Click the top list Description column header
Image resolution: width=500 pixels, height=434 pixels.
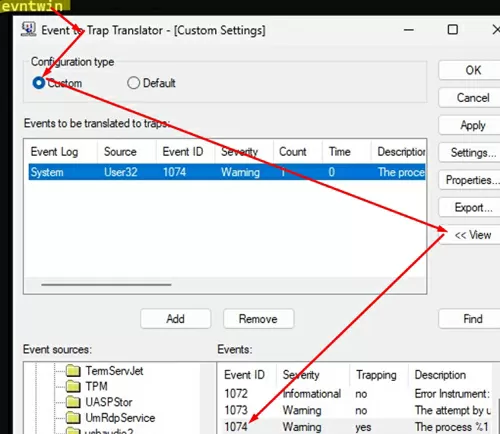(398, 152)
